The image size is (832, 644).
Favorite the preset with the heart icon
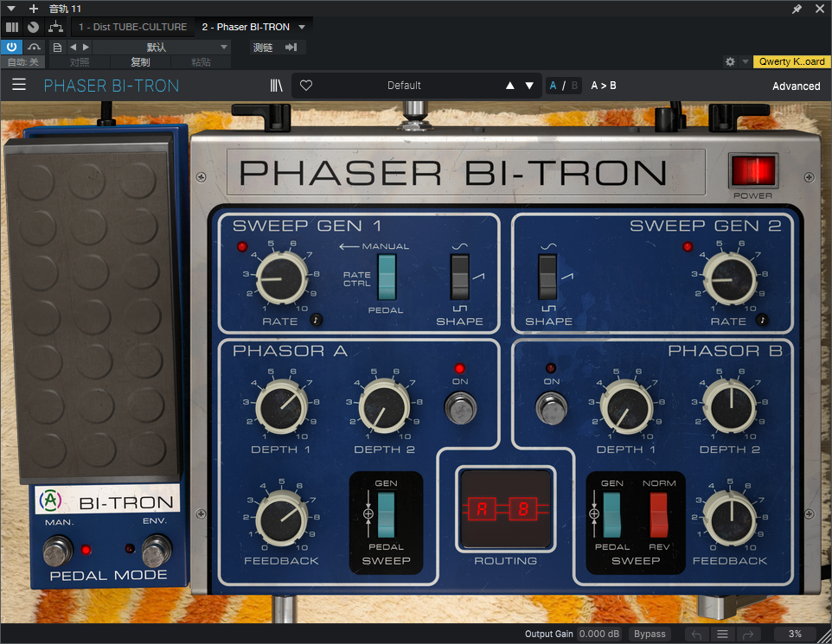[x=306, y=86]
